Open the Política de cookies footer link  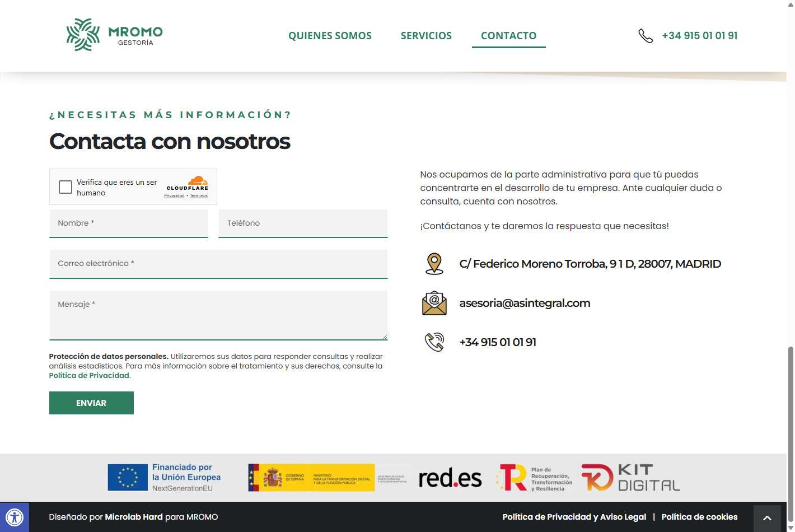point(699,517)
